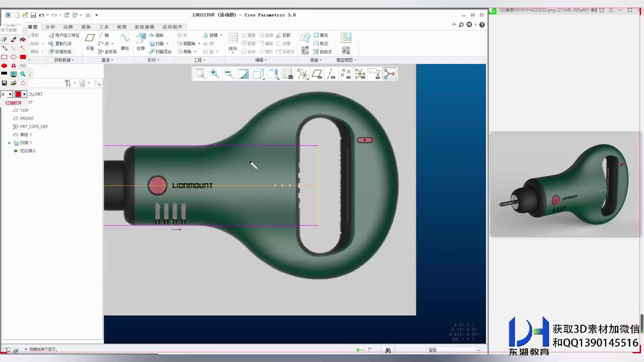Select the red text 'A' annotation tool

click(13, 66)
